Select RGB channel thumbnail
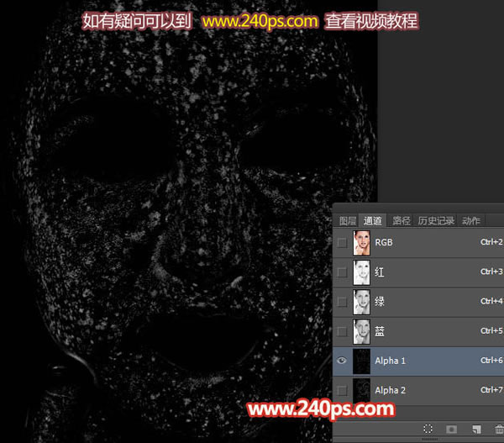The image size is (504, 443). tap(362, 243)
